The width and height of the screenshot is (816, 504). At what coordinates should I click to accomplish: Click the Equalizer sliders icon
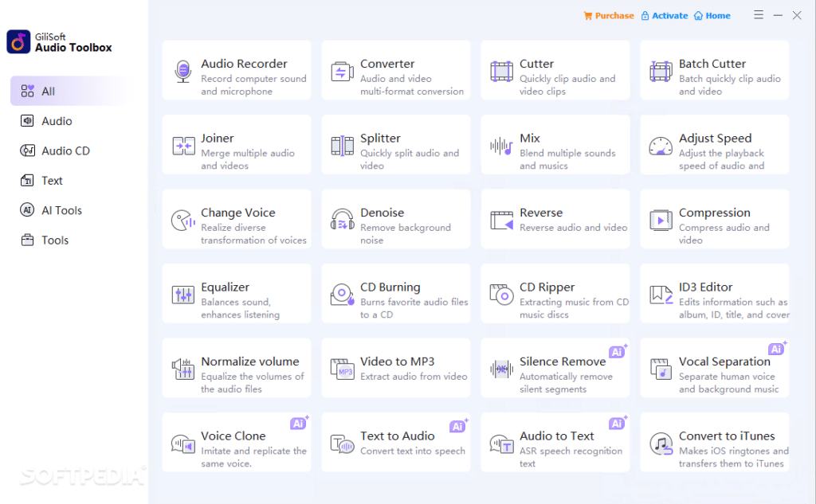[x=183, y=295]
